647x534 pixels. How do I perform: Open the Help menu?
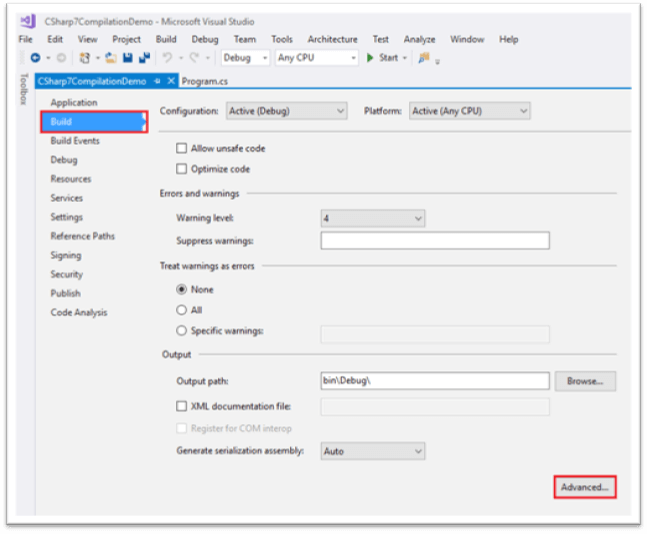[508, 39]
